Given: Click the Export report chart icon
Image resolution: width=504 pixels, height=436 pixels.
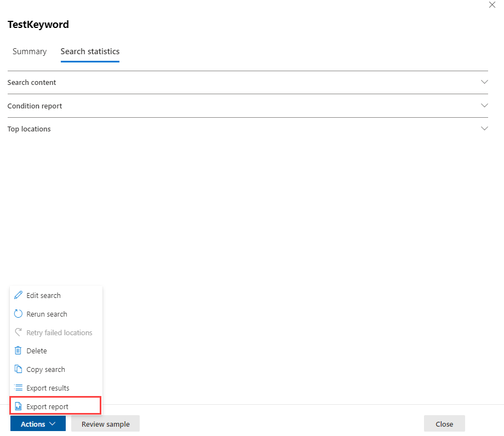Looking at the screenshot, I should (18, 406).
